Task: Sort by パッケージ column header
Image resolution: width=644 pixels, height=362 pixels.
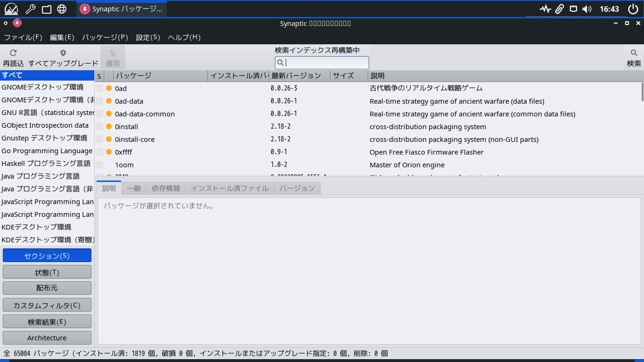Action: [160, 76]
